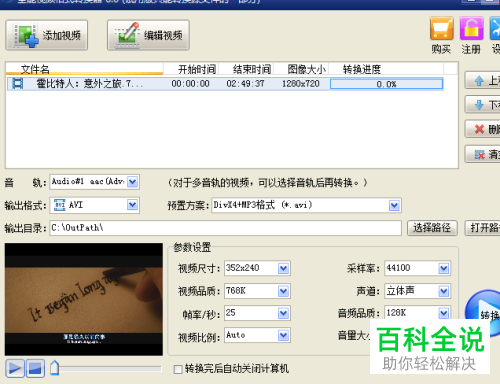
Task: Click the 注册 padlock icon
Action: (x=471, y=29)
